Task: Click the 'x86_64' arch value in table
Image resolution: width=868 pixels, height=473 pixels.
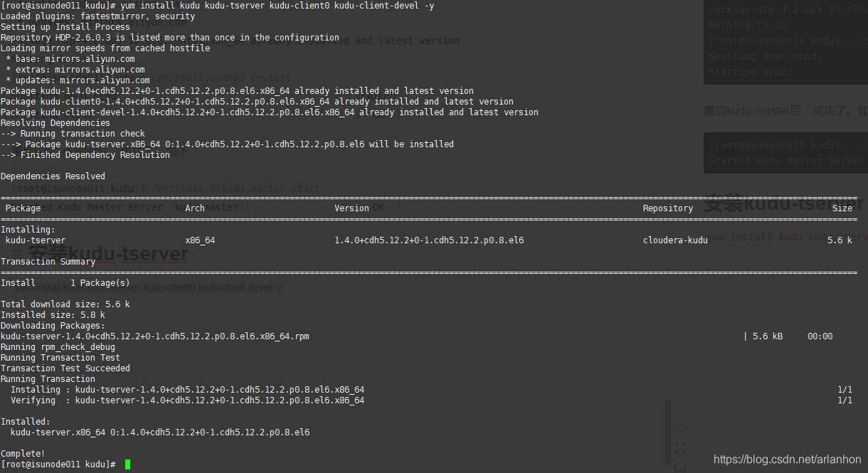Action: pyautogui.click(x=200, y=240)
